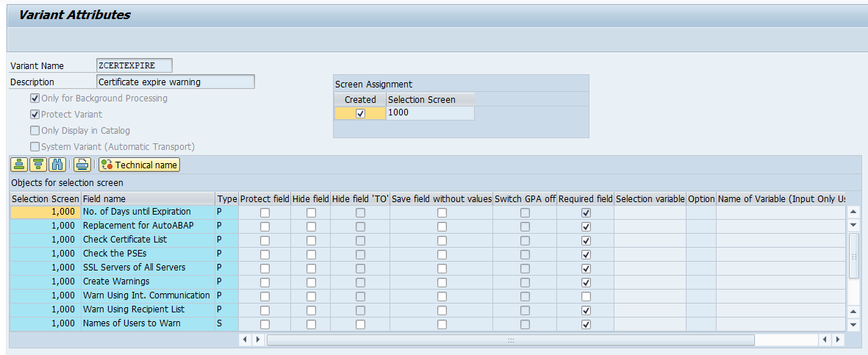Check Protect field for No. of Days until Expiration

(x=265, y=212)
